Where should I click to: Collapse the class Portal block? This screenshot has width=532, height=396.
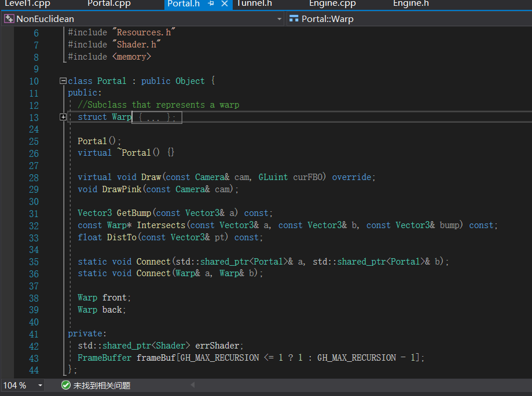63,81
